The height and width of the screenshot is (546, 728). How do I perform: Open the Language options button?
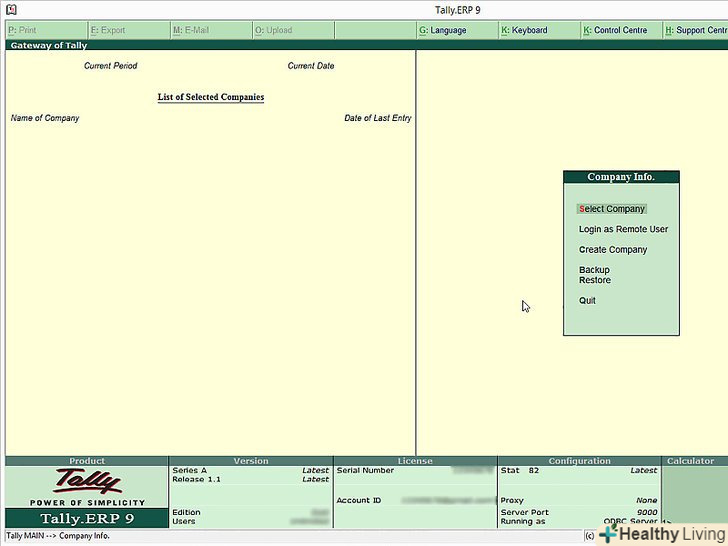point(457,30)
